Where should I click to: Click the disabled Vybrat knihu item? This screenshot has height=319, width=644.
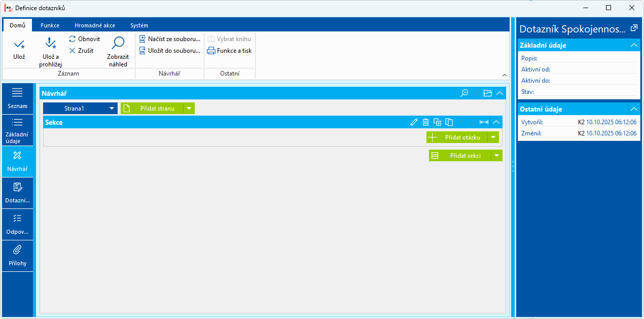tap(229, 39)
